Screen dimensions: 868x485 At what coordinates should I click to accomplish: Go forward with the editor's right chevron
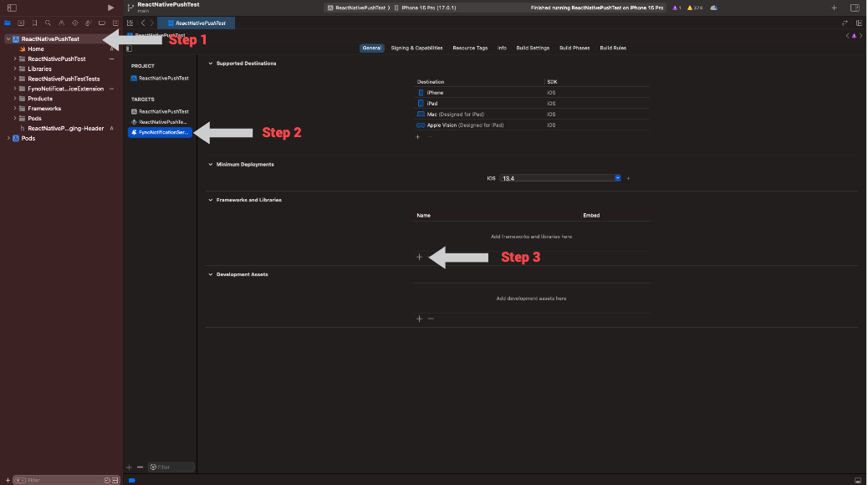pos(151,23)
